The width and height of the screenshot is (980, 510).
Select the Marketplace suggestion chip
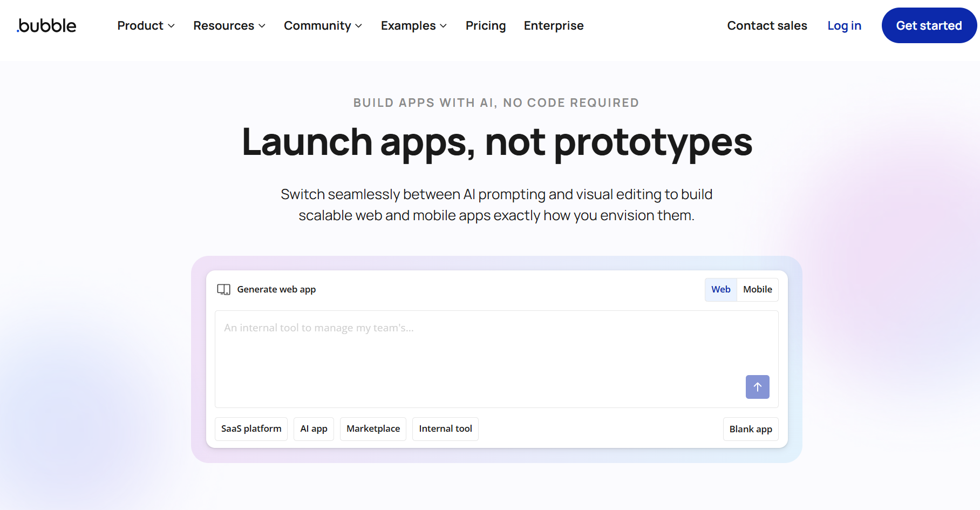coord(373,429)
